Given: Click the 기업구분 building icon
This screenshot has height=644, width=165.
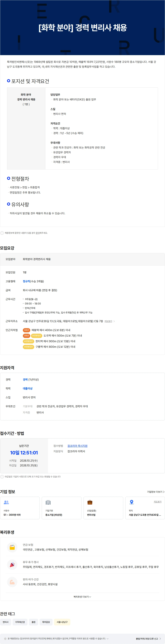Looking at the screenshot, I should click(48, 502).
